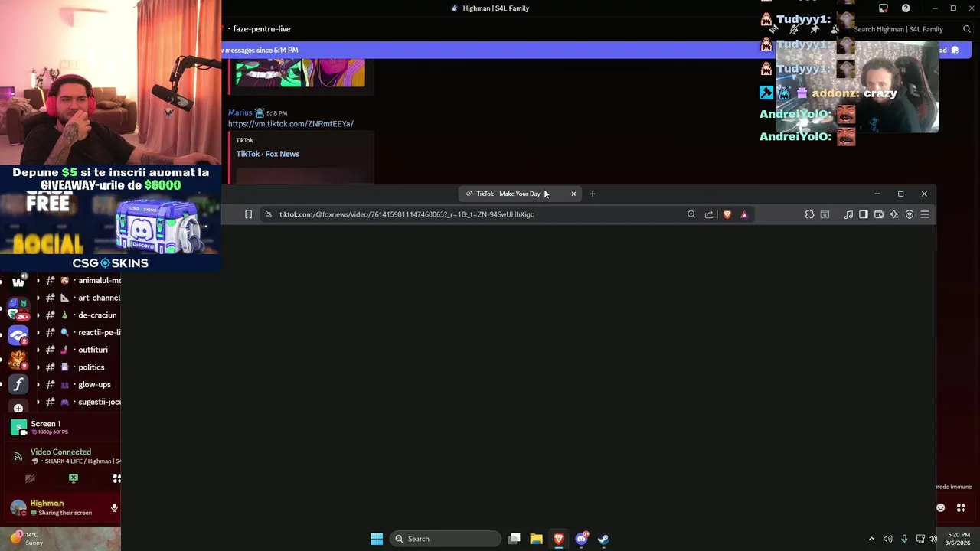980x551 pixels.
Task: Open the Brave hamburger main menu
Action: (925, 214)
